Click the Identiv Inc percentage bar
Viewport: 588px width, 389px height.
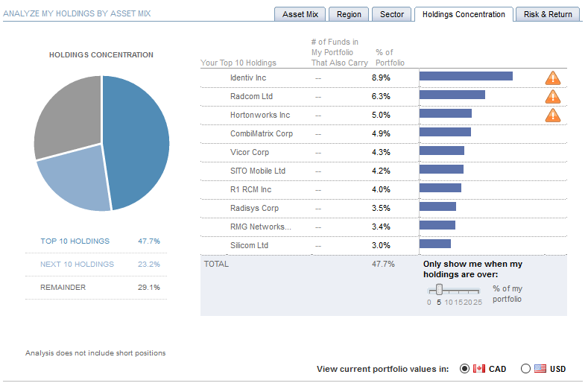(466, 76)
